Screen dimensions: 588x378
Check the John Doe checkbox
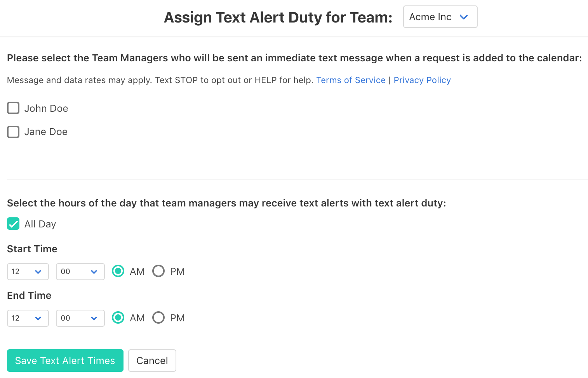[x=13, y=108]
